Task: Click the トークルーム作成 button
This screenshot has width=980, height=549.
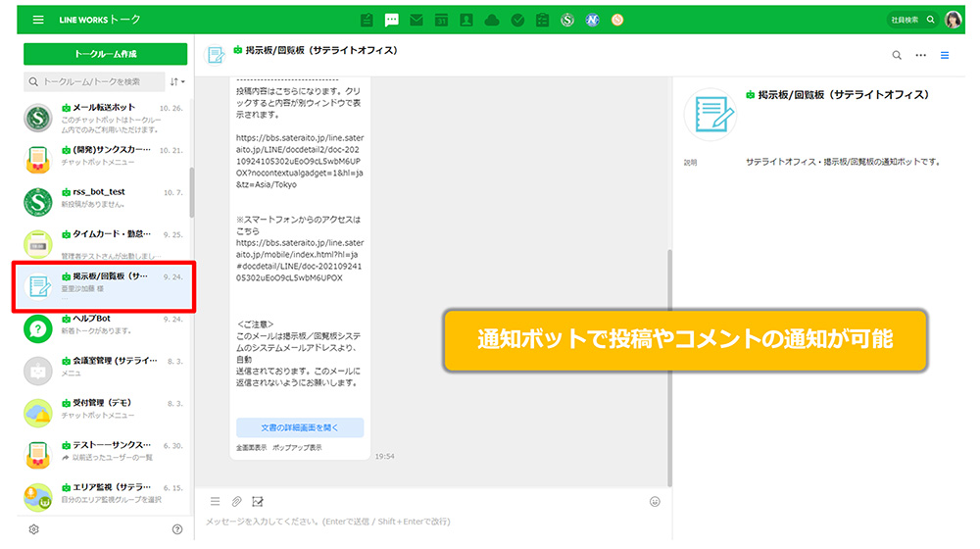Action: pos(106,54)
